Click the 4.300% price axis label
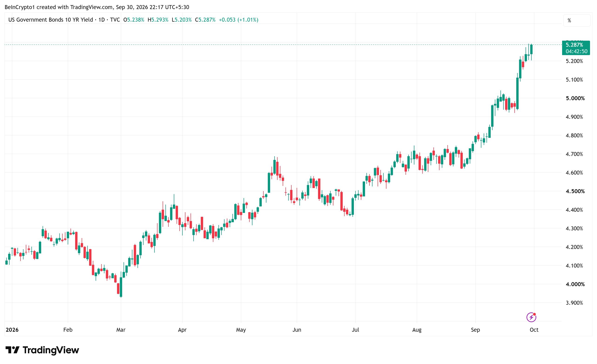597x364 pixels. pyautogui.click(x=574, y=228)
